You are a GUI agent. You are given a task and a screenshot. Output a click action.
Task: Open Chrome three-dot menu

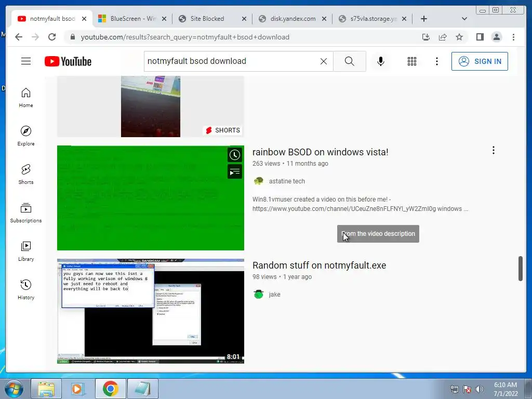pos(513,37)
